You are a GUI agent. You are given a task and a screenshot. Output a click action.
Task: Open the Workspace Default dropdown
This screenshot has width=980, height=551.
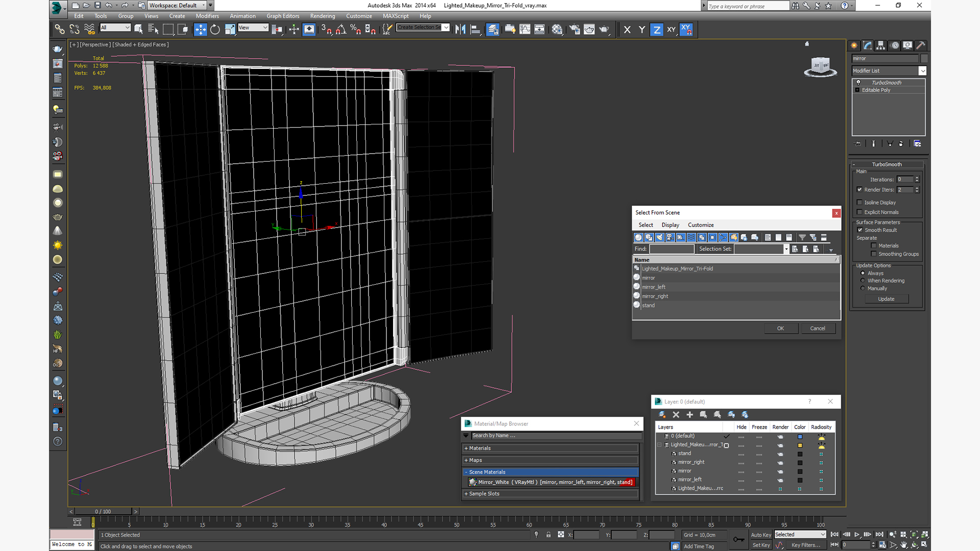(177, 5)
